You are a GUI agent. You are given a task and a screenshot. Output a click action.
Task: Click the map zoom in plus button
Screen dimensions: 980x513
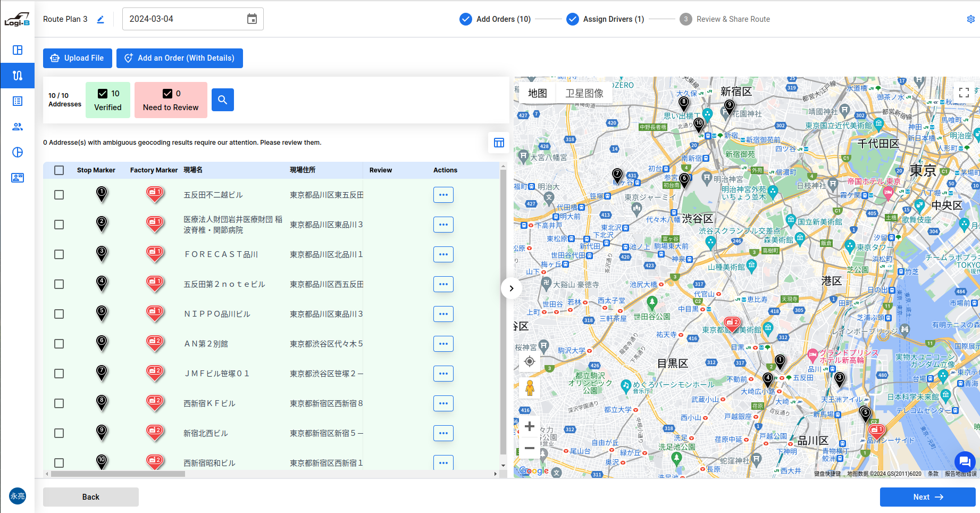(x=530, y=426)
